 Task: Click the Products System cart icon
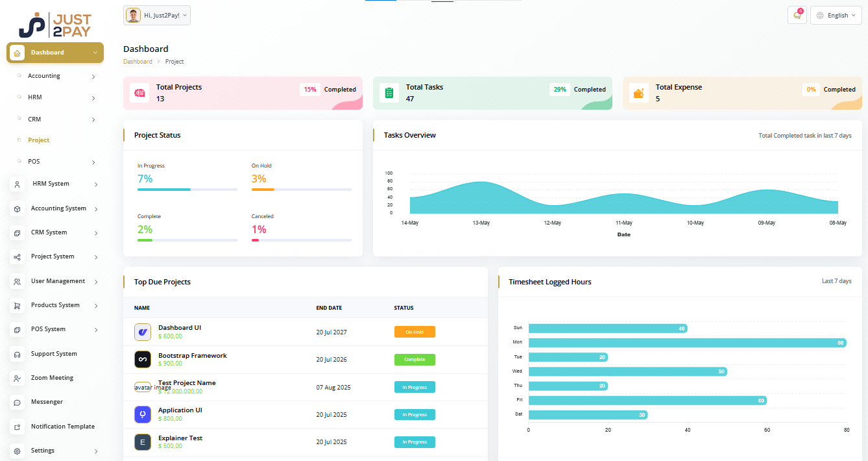(17, 305)
